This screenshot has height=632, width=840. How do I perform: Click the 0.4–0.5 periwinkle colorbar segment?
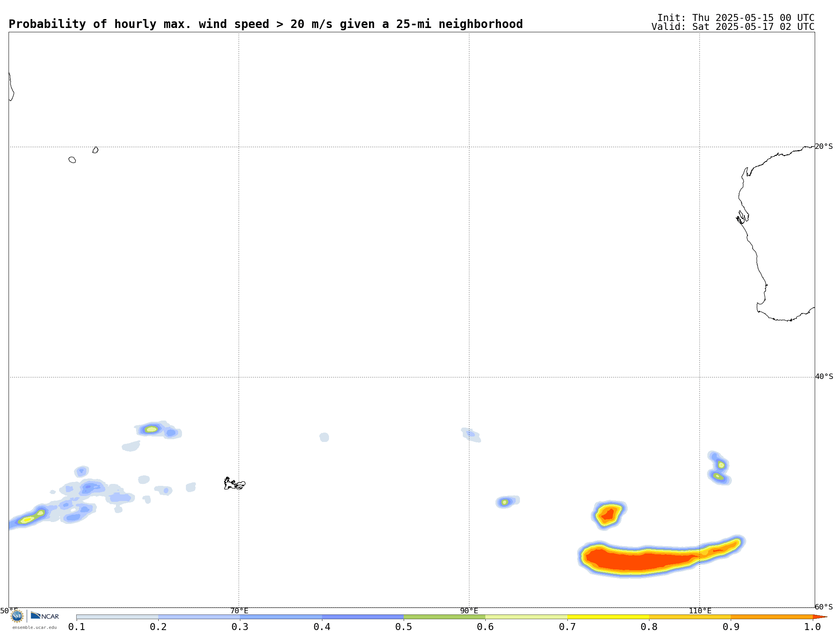tap(363, 617)
